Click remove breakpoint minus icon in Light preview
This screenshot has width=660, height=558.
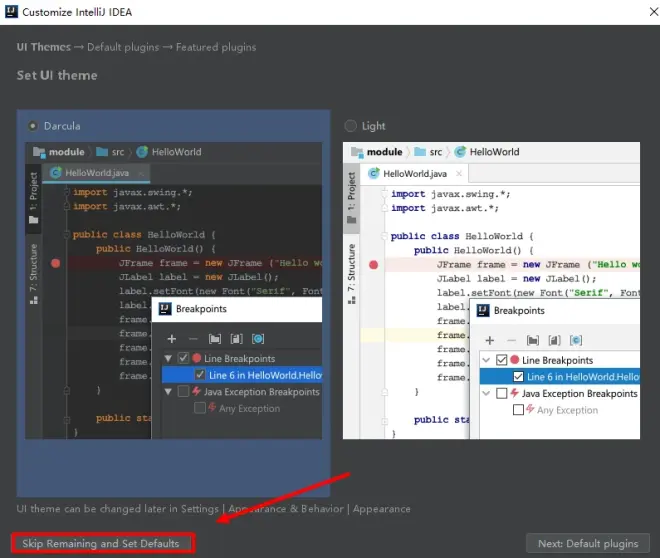tap(511, 340)
